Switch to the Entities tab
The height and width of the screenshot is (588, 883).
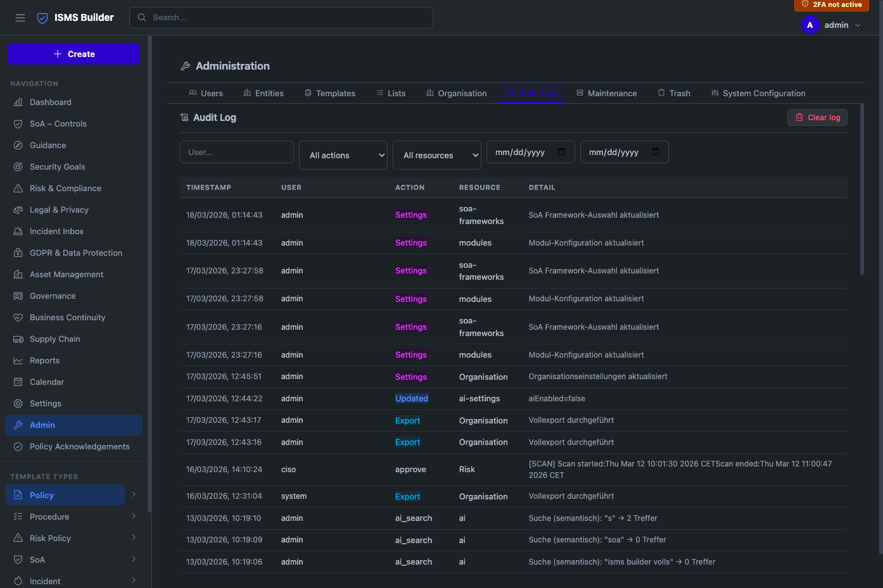[264, 93]
